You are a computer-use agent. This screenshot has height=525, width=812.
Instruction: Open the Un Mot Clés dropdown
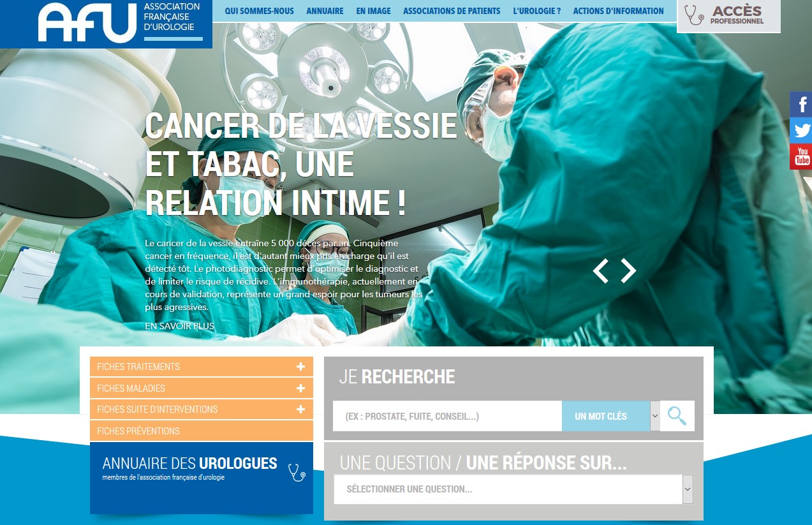tap(611, 416)
